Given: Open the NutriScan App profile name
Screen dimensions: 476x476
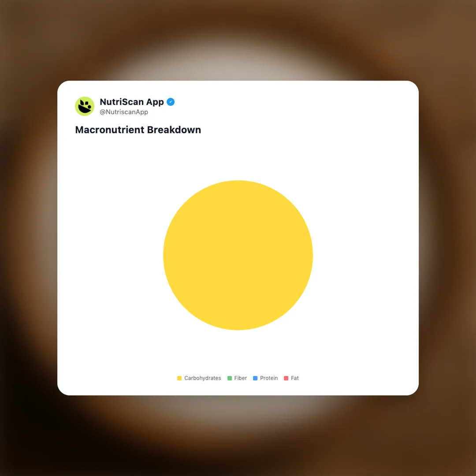Looking at the screenshot, I should click(132, 102).
